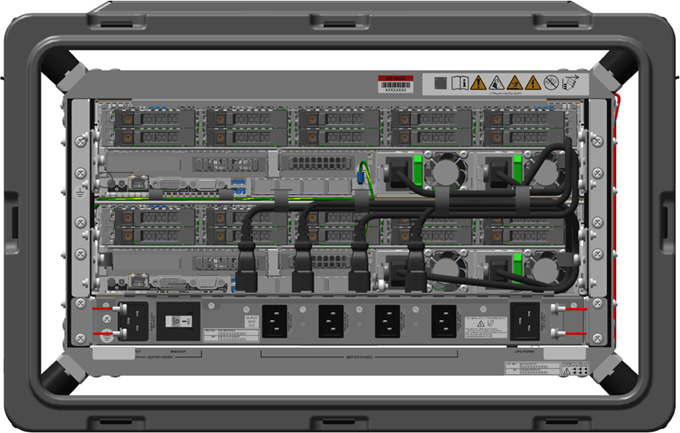Click the circular do-not-touch prohibition icon
The height and width of the screenshot is (433, 680).
(x=551, y=82)
